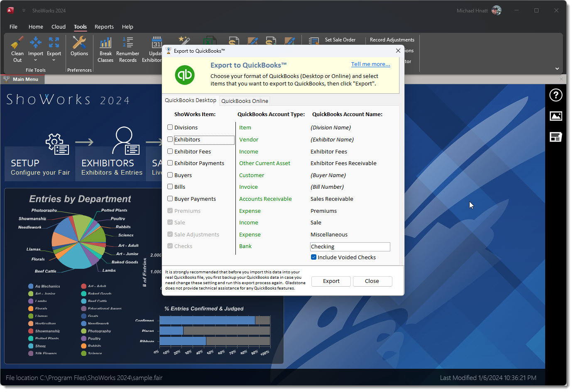Open the EXHIBITORS tile on Main Menu
573x392 pixels.
(110, 164)
